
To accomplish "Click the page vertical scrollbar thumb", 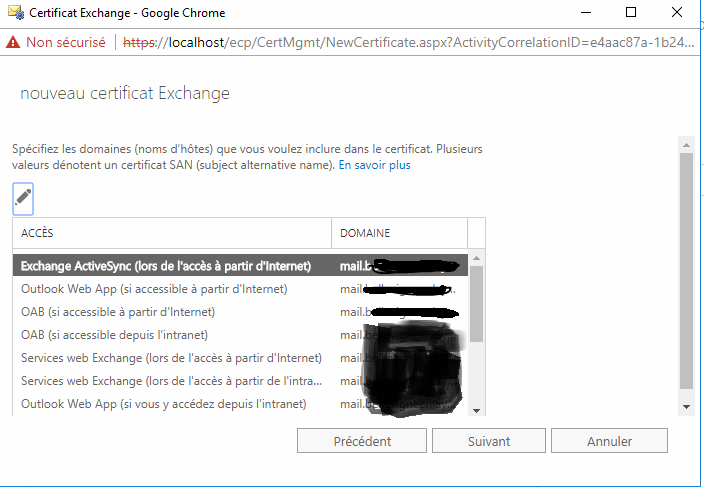I will click(686, 271).
